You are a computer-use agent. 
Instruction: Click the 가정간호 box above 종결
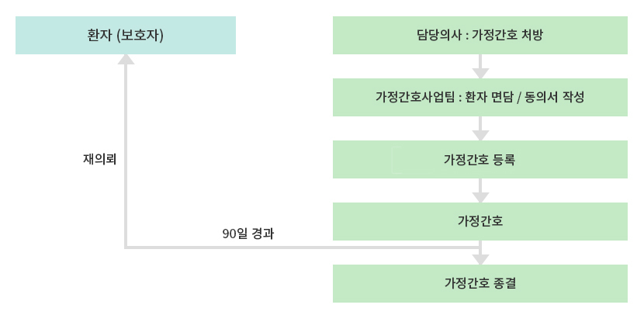(x=480, y=221)
